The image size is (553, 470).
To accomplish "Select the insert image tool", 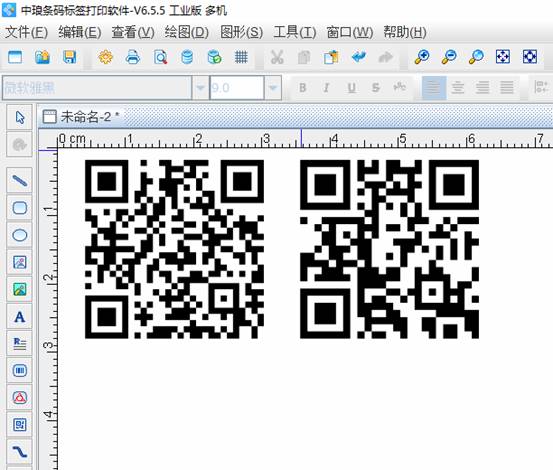I will 20,262.
